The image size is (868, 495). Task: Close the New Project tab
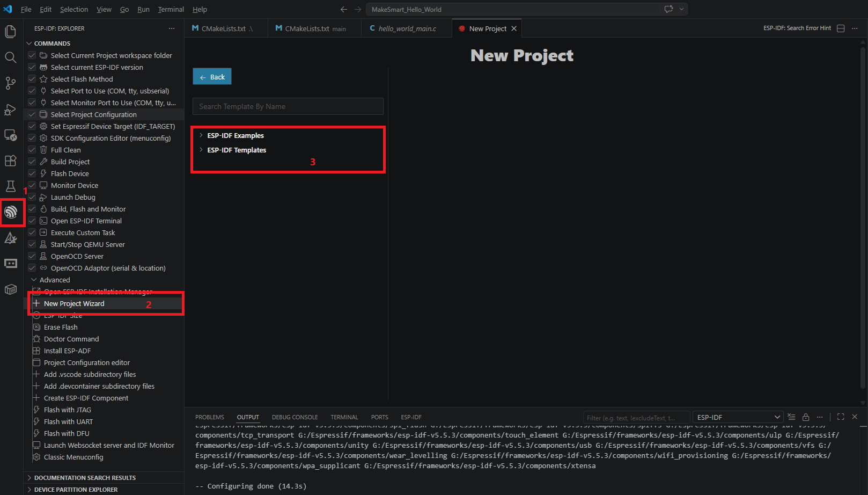pos(514,28)
